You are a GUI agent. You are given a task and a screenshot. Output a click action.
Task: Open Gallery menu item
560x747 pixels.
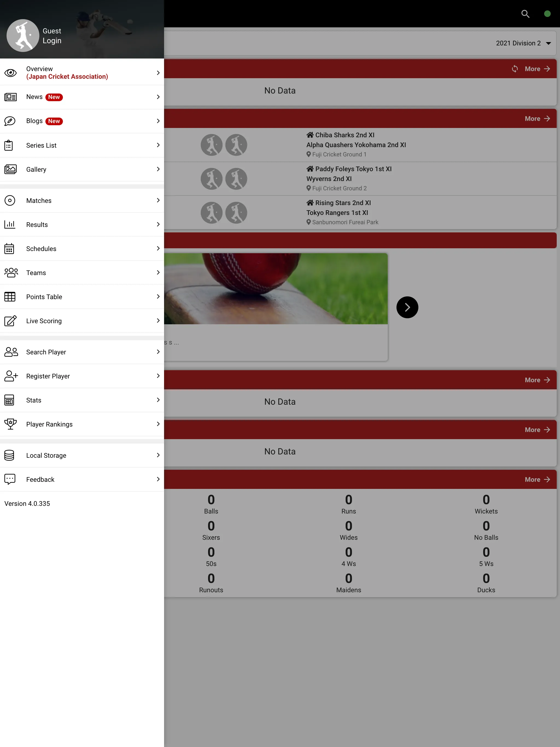click(82, 170)
